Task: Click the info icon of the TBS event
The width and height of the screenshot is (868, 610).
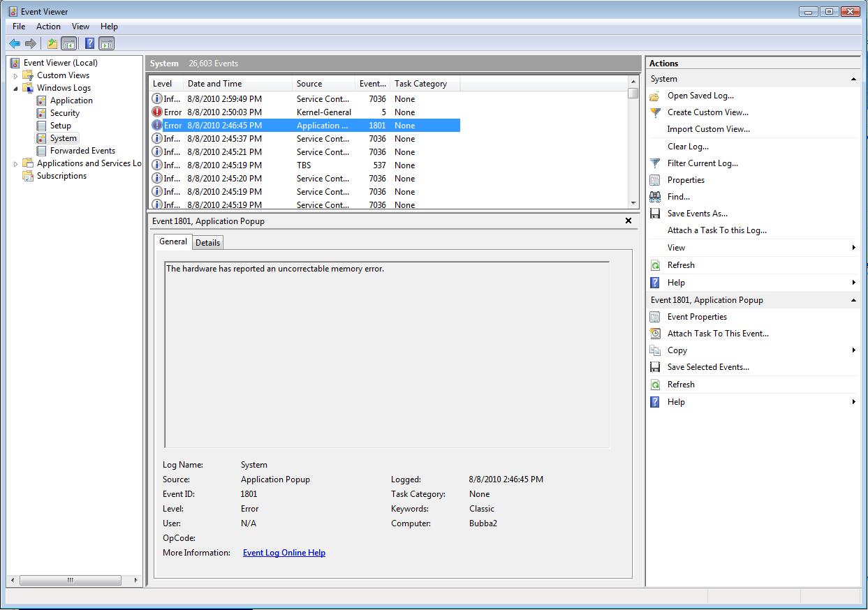Action: pyautogui.click(x=157, y=165)
